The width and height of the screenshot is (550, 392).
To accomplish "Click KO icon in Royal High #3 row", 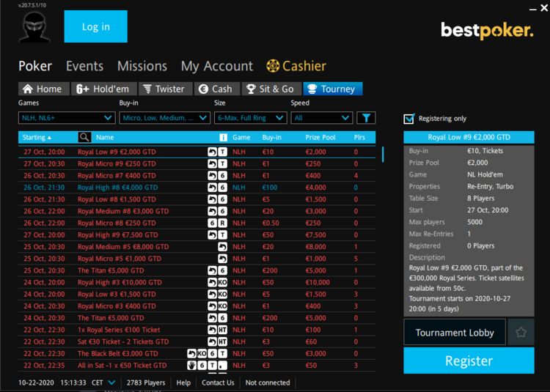I will coord(222,282).
